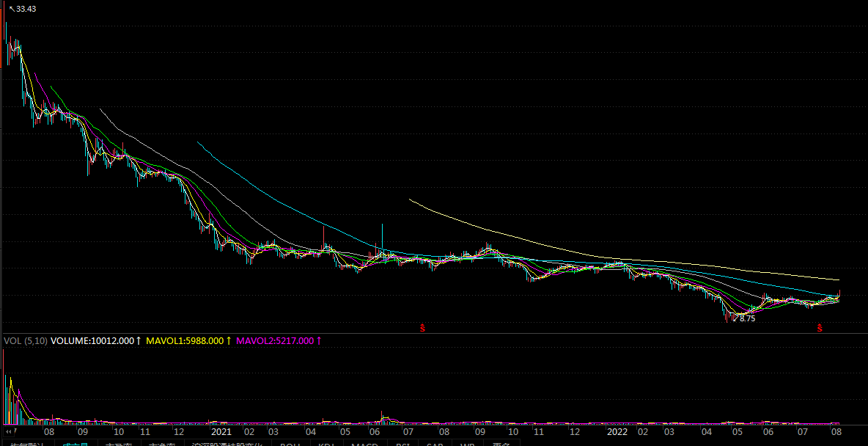Select the 8.75 low price marker
This screenshot has width=868, height=446.
pos(747,319)
